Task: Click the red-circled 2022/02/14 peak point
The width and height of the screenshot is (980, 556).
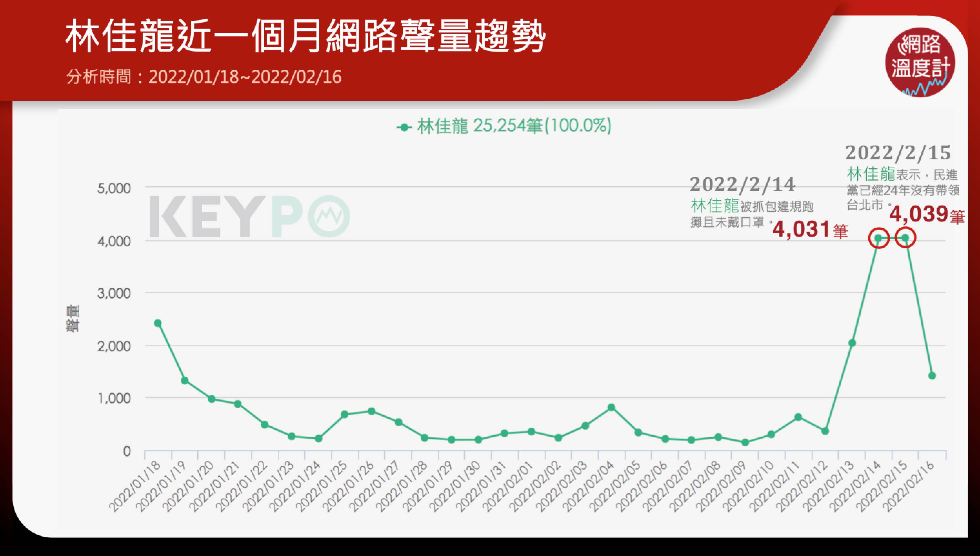Action: pyautogui.click(x=879, y=238)
